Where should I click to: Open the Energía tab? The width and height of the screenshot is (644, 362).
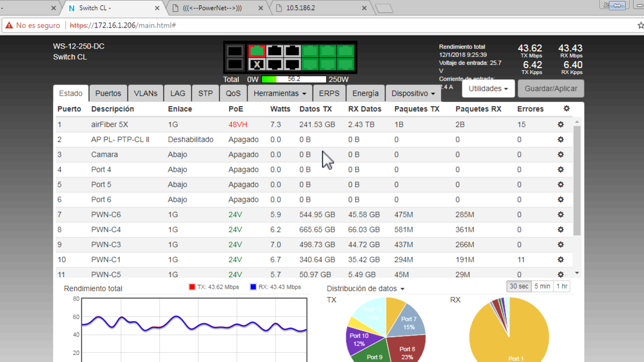(365, 93)
